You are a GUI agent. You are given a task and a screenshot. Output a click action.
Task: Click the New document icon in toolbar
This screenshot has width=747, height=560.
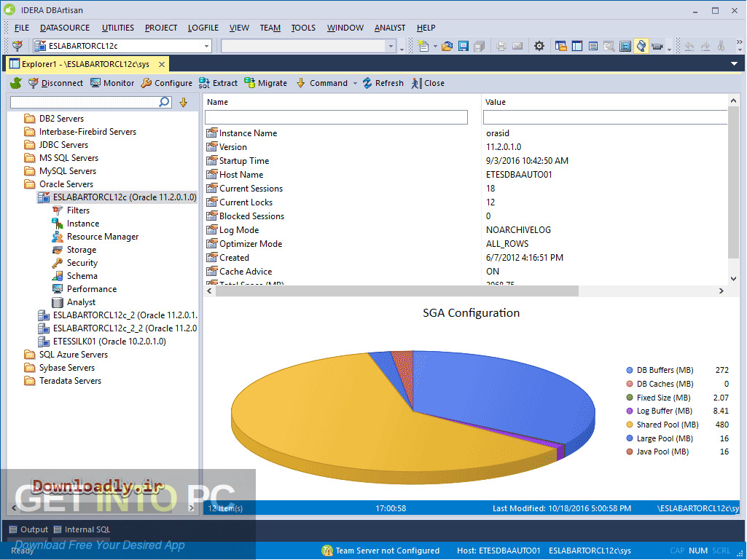point(423,46)
